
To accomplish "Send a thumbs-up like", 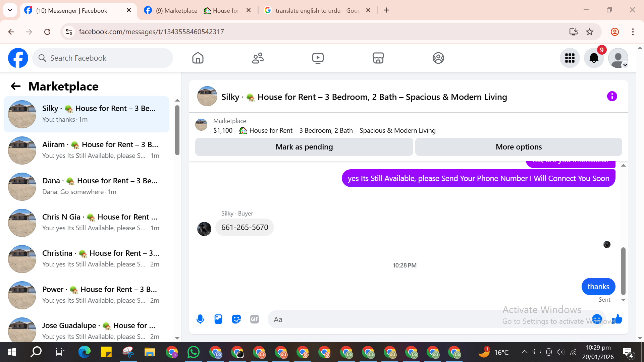I will [x=617, y=319].
